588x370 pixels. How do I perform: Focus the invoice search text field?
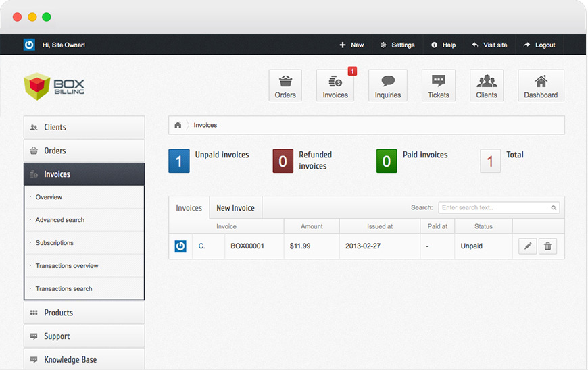point(499,207)
